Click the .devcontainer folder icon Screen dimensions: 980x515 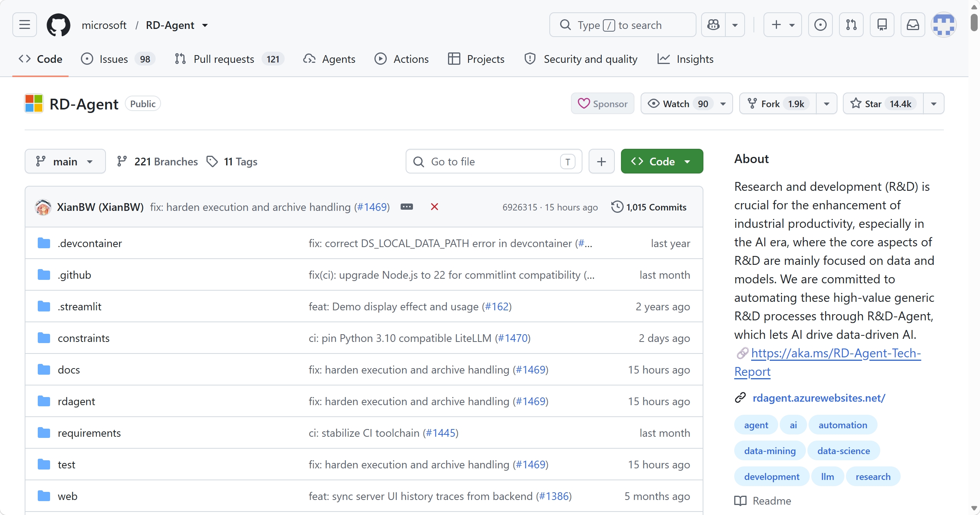point(44,243)
